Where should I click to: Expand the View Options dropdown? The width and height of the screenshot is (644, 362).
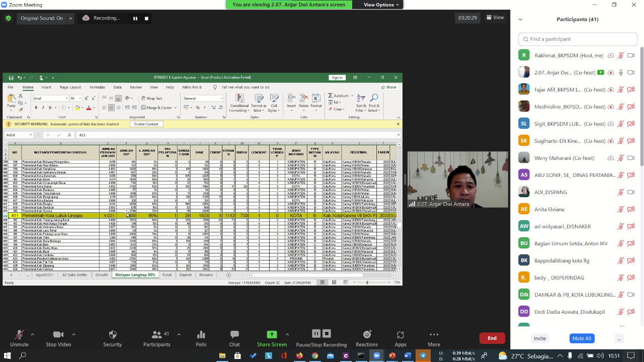[381, 5]
